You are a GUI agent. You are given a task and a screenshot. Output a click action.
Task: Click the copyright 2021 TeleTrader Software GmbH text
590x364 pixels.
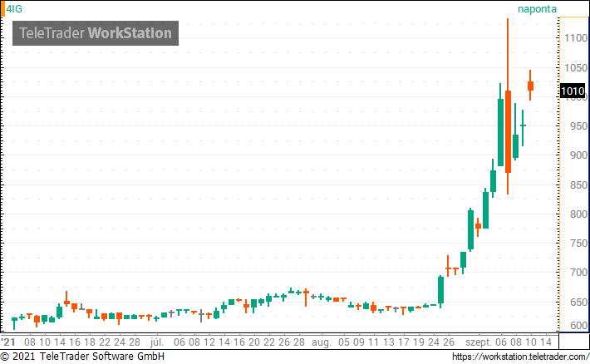pos(82,356)
